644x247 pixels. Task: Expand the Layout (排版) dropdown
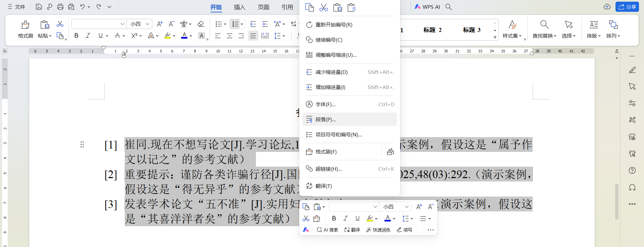click(x=594, y=36)
